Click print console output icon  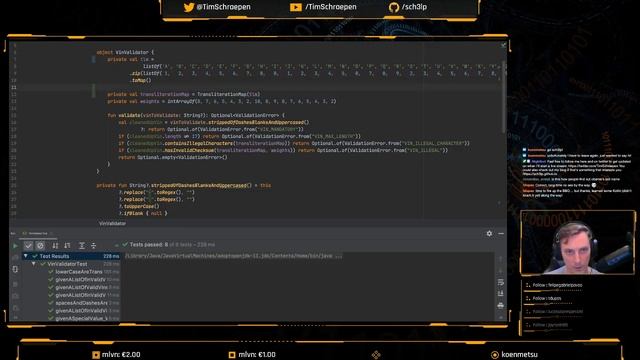click(x=501, y=305)
